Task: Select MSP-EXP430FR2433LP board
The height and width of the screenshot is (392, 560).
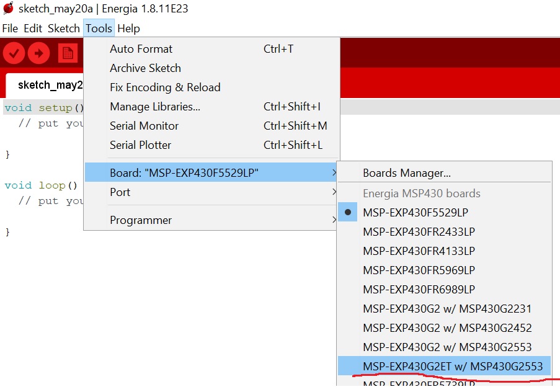Action: [419, 231]
